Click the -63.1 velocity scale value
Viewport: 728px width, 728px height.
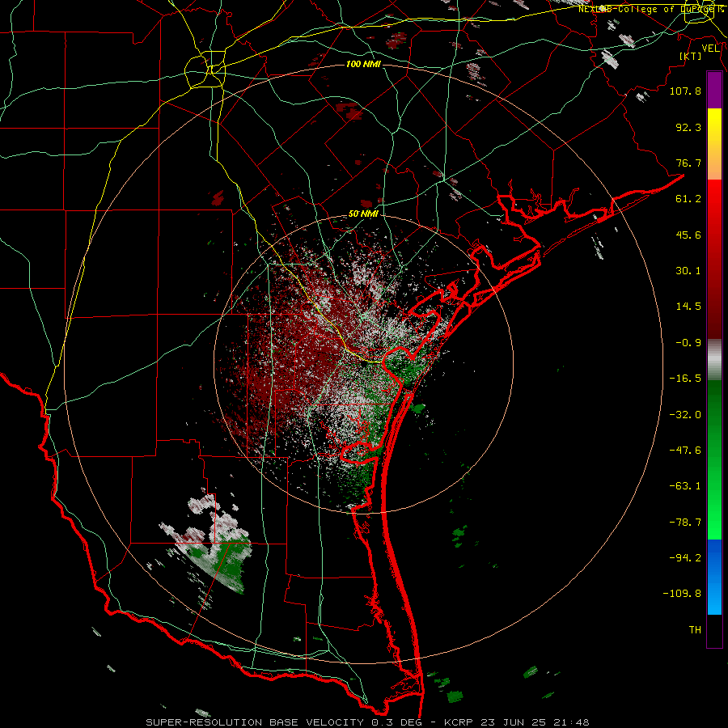click(x=685, y=486)
